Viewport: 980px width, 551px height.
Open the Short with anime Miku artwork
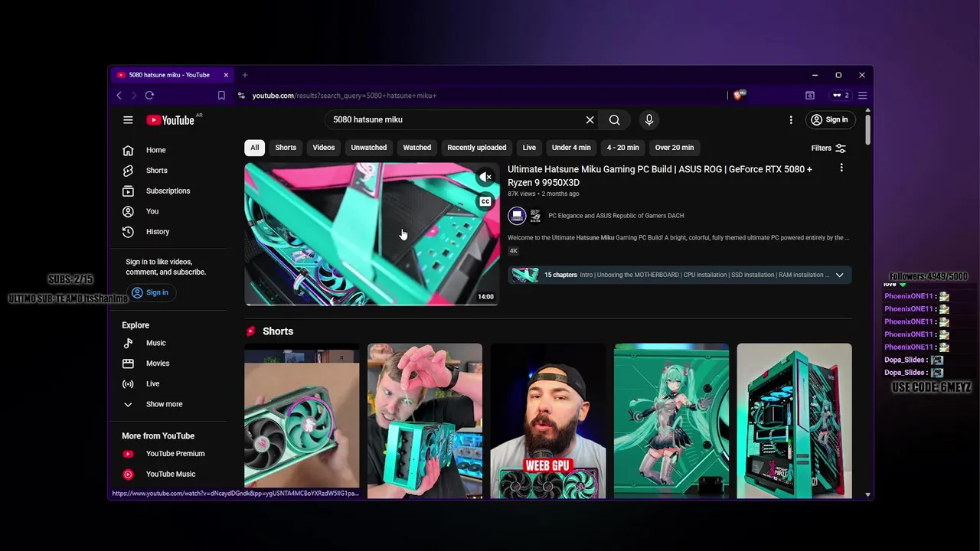coord(671,421)
